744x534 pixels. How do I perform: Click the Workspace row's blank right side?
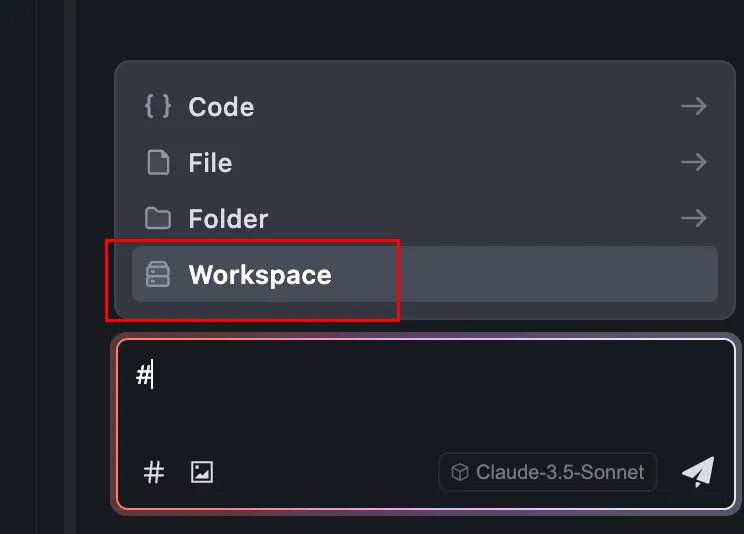pos(560,274)
